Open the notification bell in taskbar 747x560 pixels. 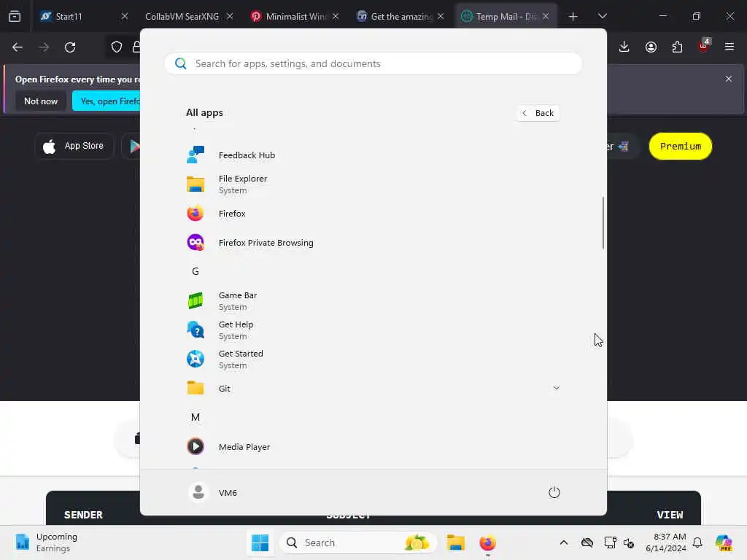[x=697, y=542]
